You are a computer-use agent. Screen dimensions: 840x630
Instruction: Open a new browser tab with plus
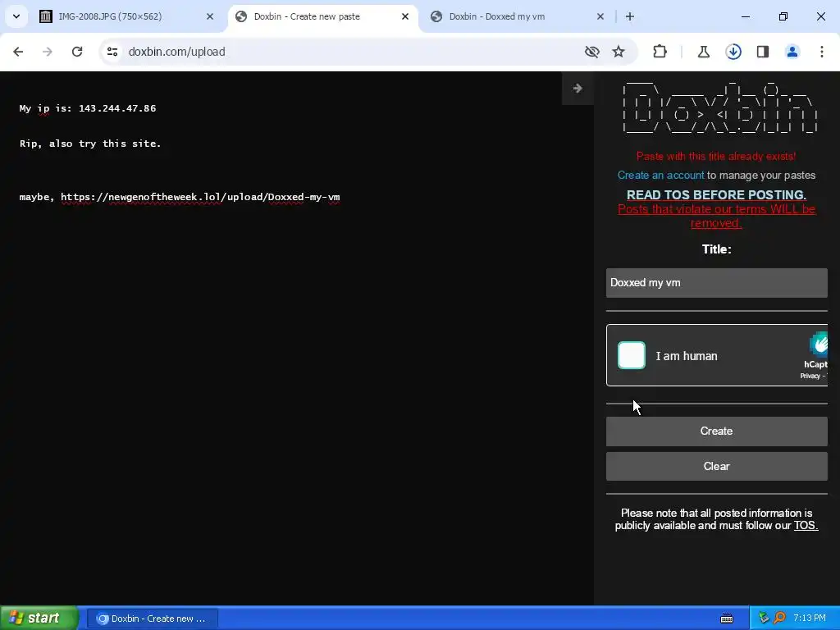(x=630, y=16)
